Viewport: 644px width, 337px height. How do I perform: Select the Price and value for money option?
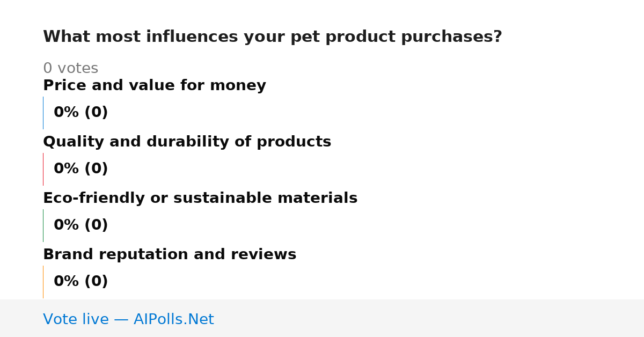coord(155,86)
